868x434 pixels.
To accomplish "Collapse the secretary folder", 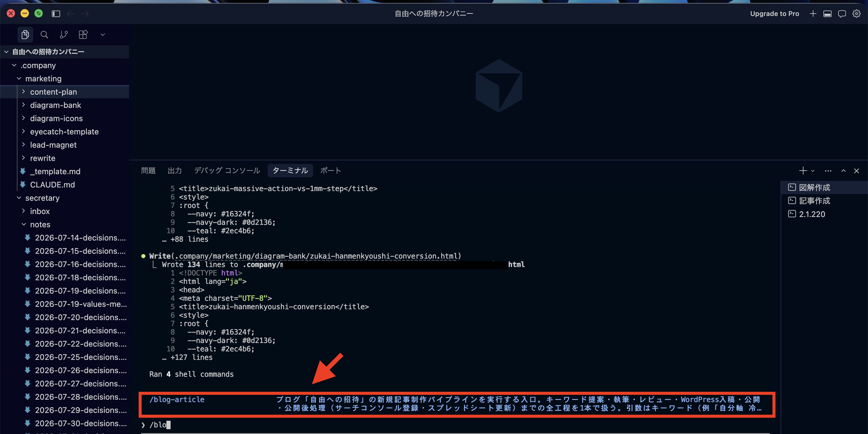I will [64, 198].
